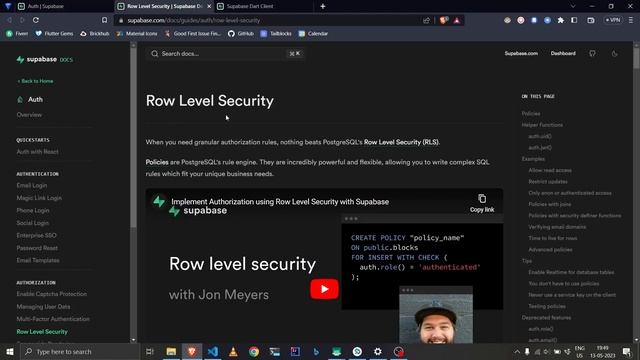Open Chrome from taskbar
Image resolution: width=640 pixels, height=360 pixels.
[x=254, y=351]
